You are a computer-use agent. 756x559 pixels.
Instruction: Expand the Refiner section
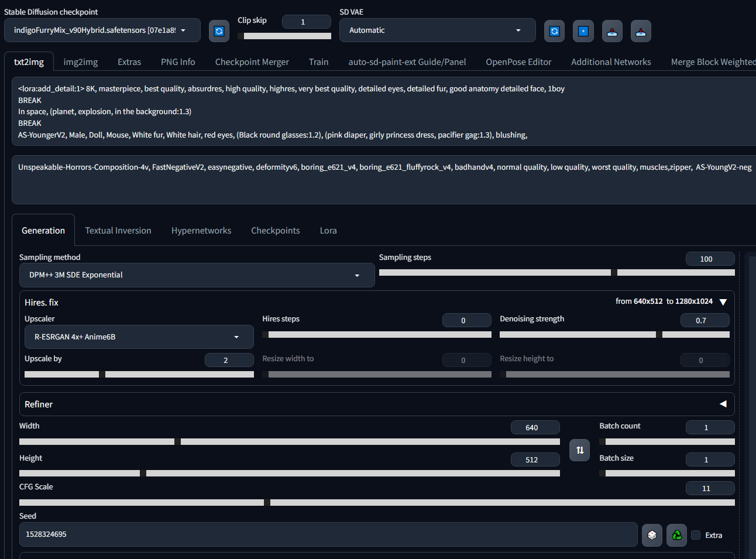(x=723, y=404)
